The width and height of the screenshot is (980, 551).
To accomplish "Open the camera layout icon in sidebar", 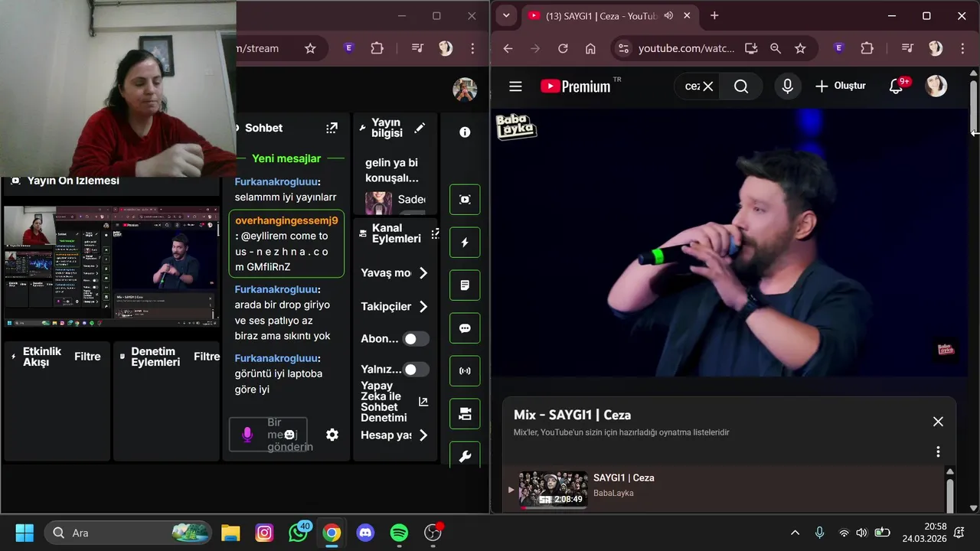I will (465, 414).
